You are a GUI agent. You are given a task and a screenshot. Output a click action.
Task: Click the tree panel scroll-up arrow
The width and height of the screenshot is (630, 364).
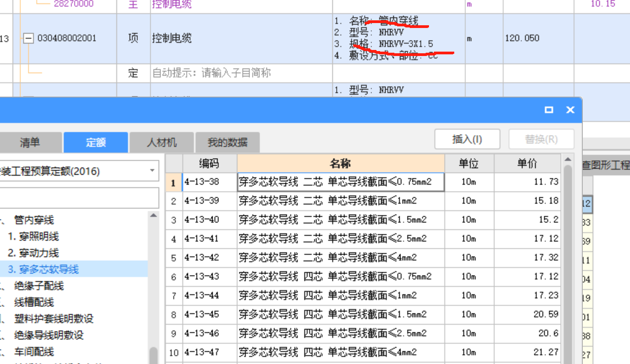point(153,216)
